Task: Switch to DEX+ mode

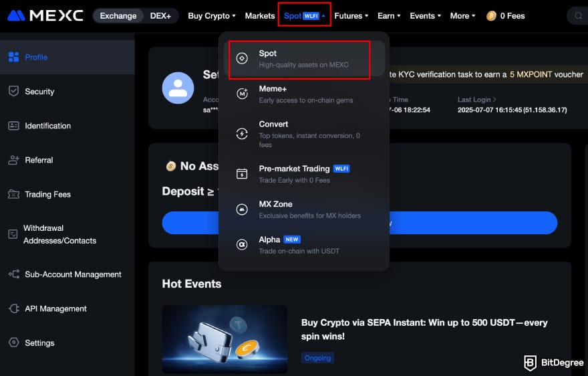Action: click(160, 16)
